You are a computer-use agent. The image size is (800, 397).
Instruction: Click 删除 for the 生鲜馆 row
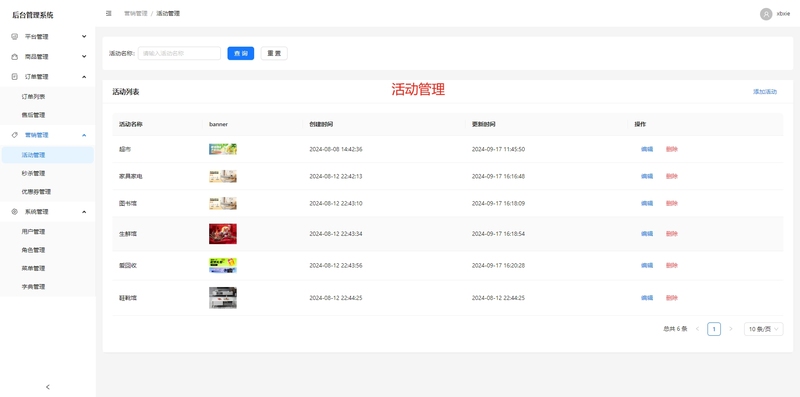(671, 234)
